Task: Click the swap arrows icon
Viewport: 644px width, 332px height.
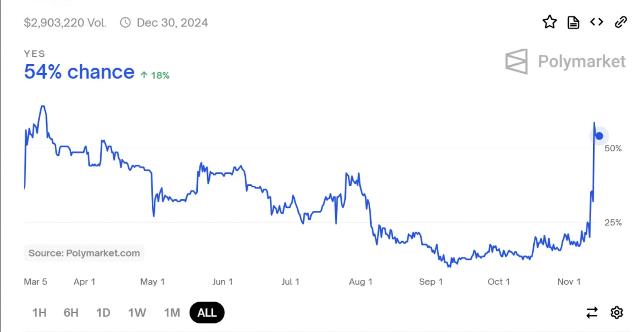Action: pyautogui.click(x=592, y=312)
